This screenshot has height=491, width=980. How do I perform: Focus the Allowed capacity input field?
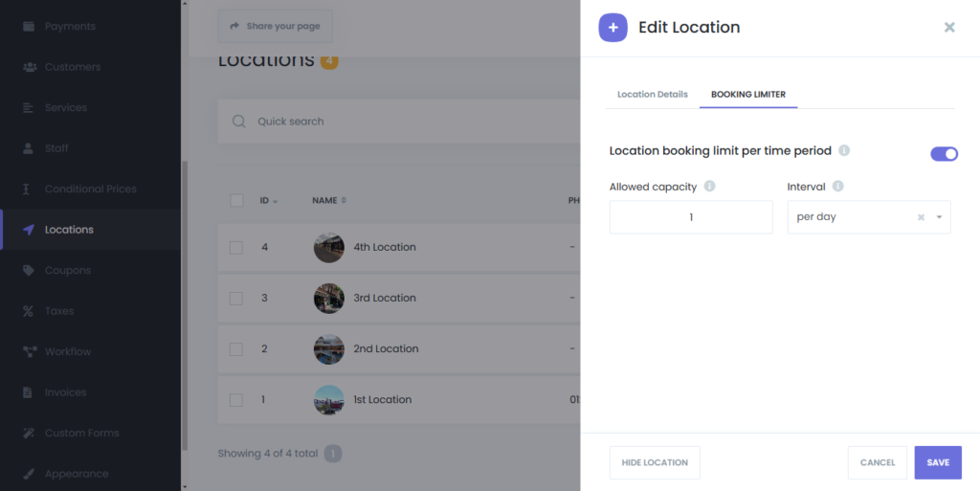tap(690, 217)
